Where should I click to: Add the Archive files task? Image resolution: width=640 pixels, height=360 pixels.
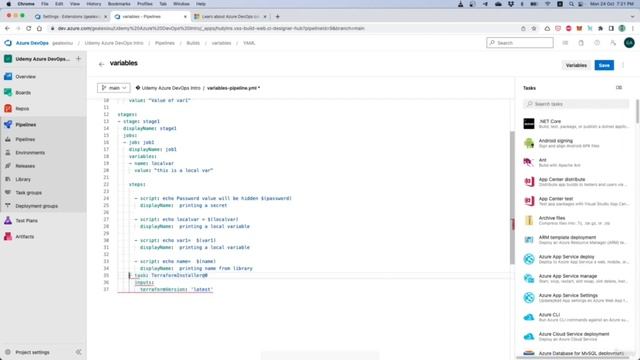click(x=575, y=220)
